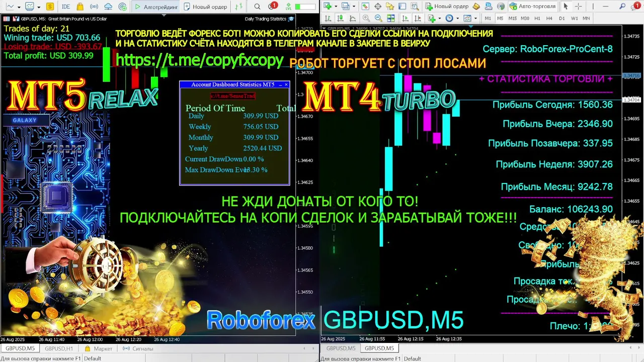Open the Market shopping bag icon in MT5 toolbar
Screen dimensions: 644x362
tap(80, 7)
